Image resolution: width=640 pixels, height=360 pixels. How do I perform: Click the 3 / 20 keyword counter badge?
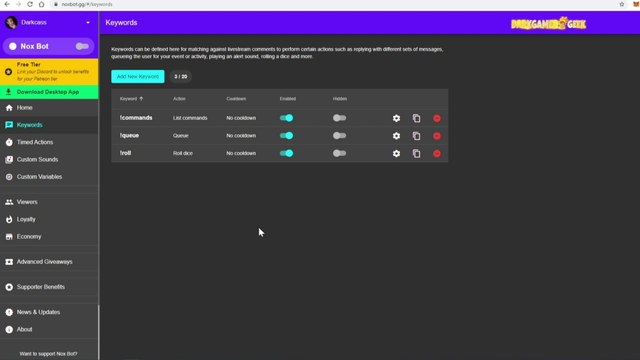click(x=181, y=76)
